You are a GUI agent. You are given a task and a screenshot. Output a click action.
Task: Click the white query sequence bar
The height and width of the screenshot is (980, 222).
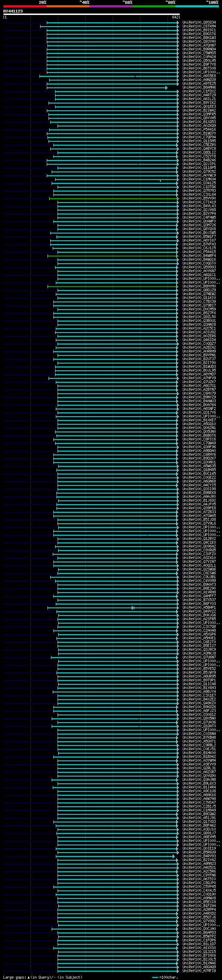(x=92, y=14)
